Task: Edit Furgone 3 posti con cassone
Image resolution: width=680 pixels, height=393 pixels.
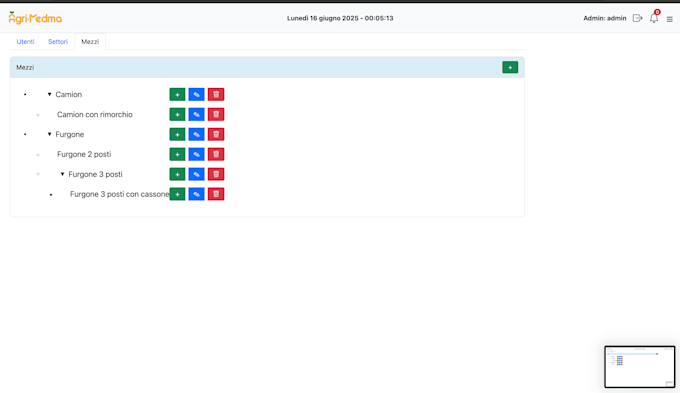Action: [196, 194]
